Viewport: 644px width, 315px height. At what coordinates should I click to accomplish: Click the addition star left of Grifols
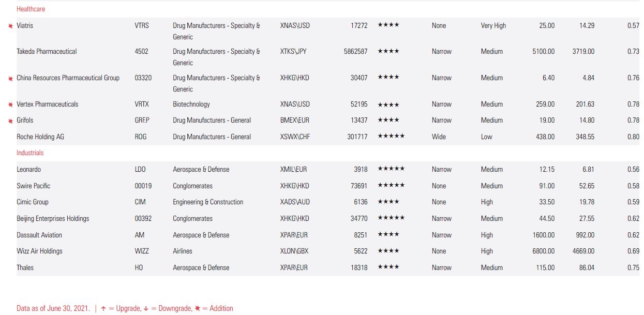10,121
